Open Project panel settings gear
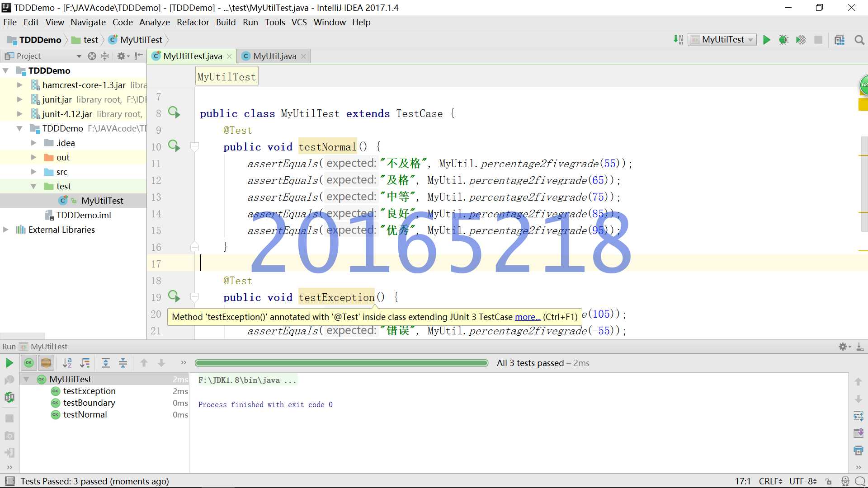Viewport: 868px width, 488px height. (121, 56)
